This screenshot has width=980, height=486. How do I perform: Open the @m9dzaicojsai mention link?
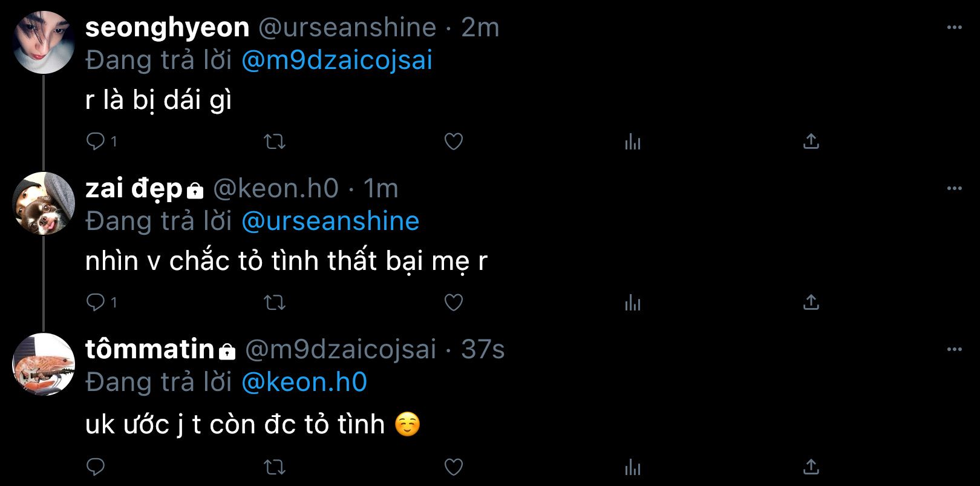click(x=337, y=61)
